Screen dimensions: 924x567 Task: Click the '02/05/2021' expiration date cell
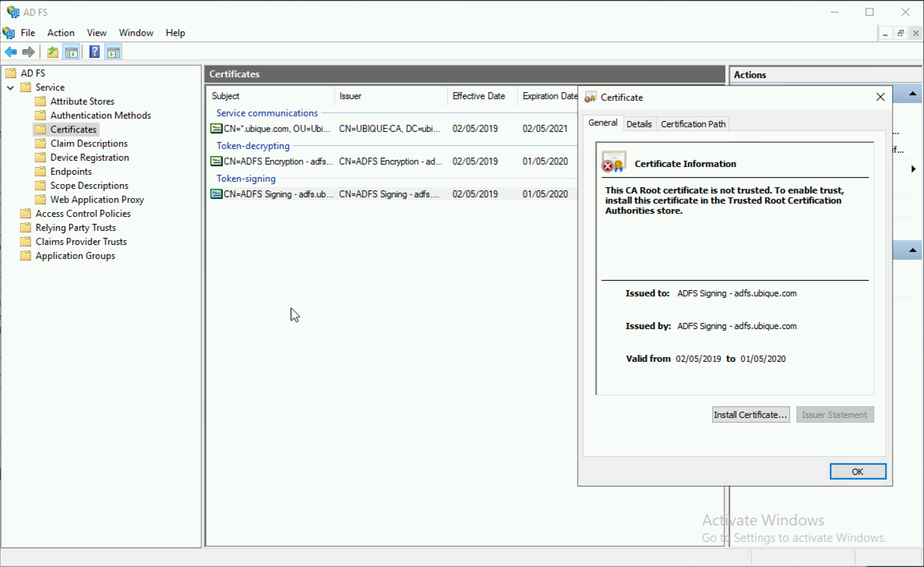coord(545,129)
